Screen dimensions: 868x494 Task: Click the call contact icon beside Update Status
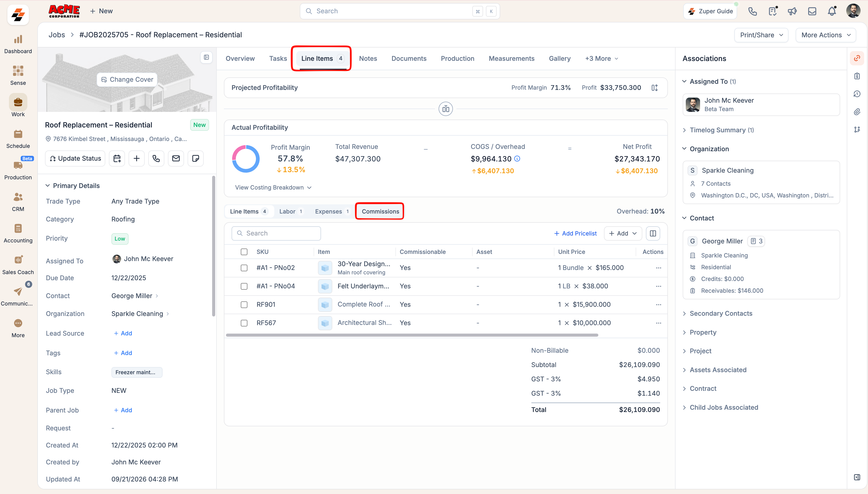(156, 158)
